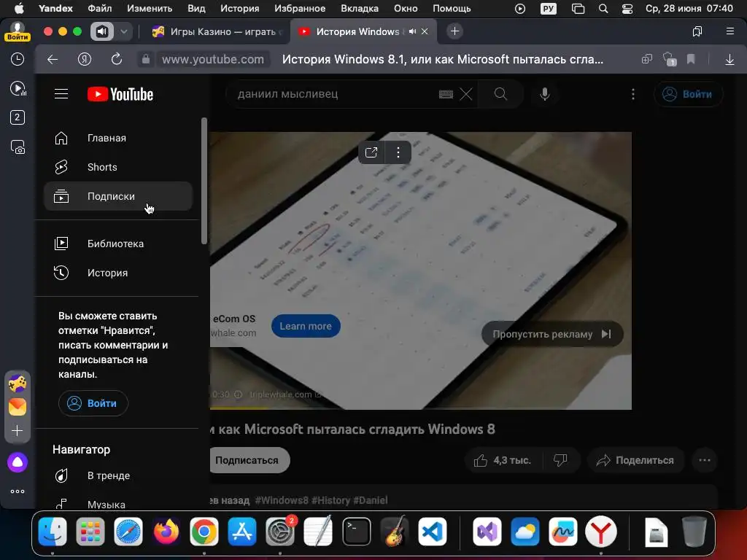The height and width of the screenshot is (560, 747).
Task: Open downloads with the download arrow icon
Action: [729, 60]
